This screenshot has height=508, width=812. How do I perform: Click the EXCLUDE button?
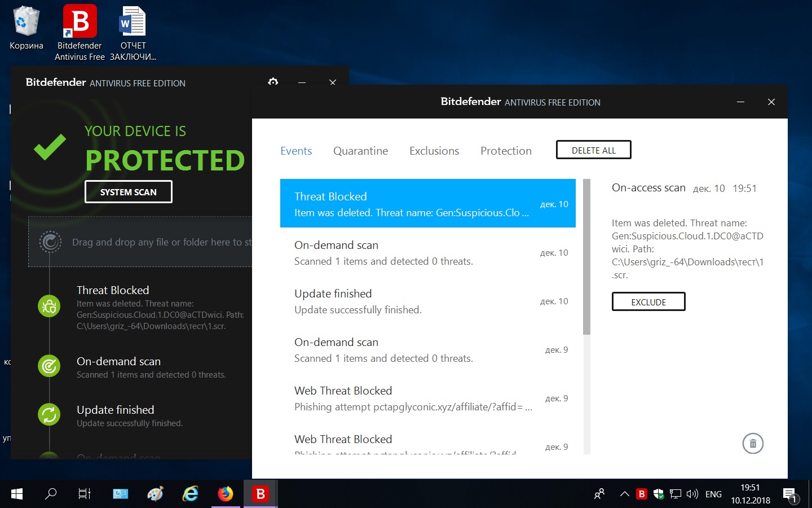pyautogui.click(x=648, y=302)
